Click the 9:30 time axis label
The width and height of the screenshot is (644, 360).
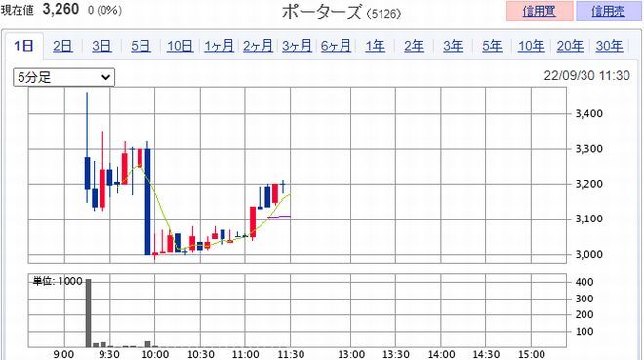(109, 354)
